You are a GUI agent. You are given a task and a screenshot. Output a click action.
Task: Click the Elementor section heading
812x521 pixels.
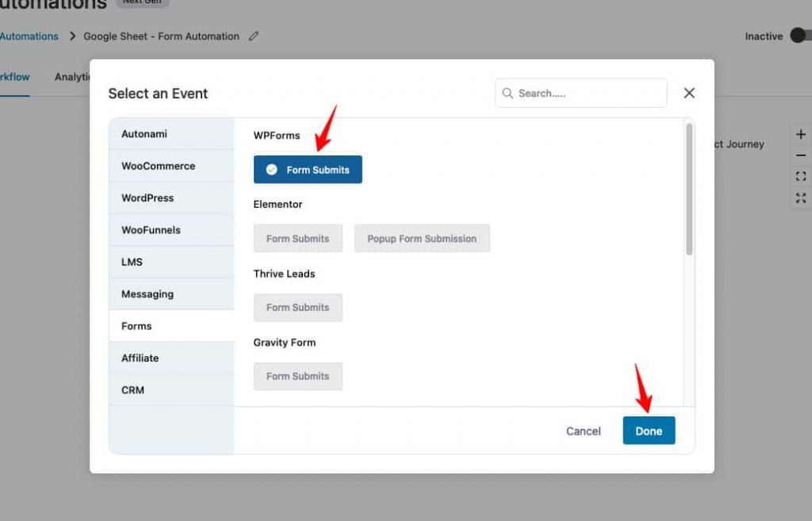pyautogui.click(x=278, y=204)
